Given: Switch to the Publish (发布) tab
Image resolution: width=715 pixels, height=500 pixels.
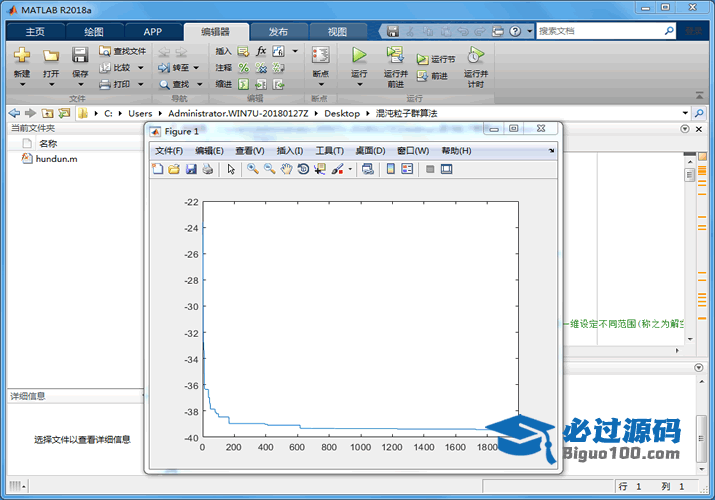Looking at the screenshot, I should tap(278, 31).
